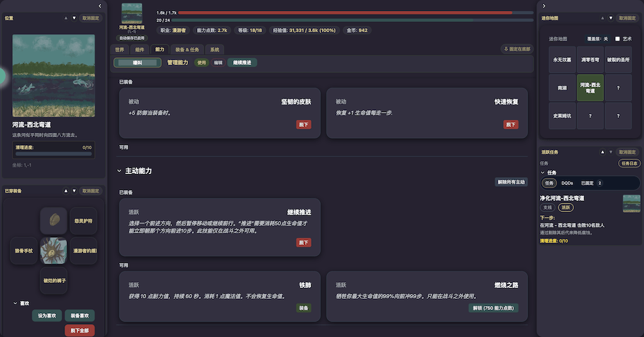Image resolution: width=644 pixels, height=337 pixels.
Task: Move the 活跃任务 panel up
Action: [602, 152]
